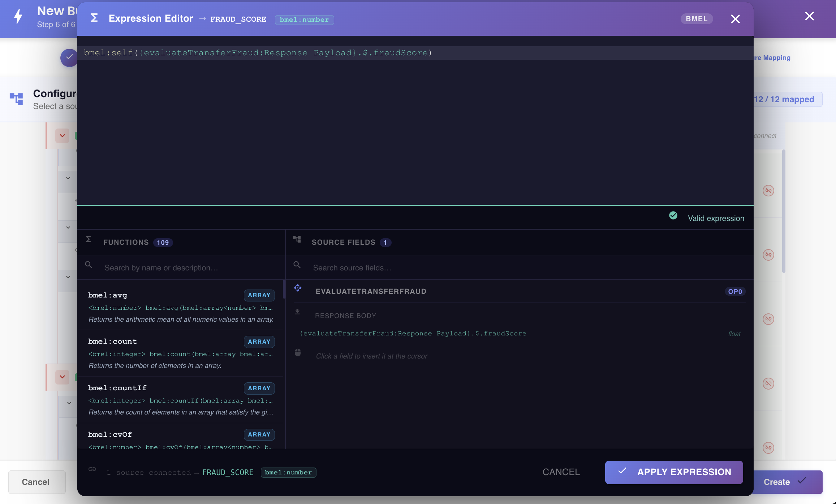Click the OP0 operation badge
This screenshot has width=836, height=504.
click(735, 292)
